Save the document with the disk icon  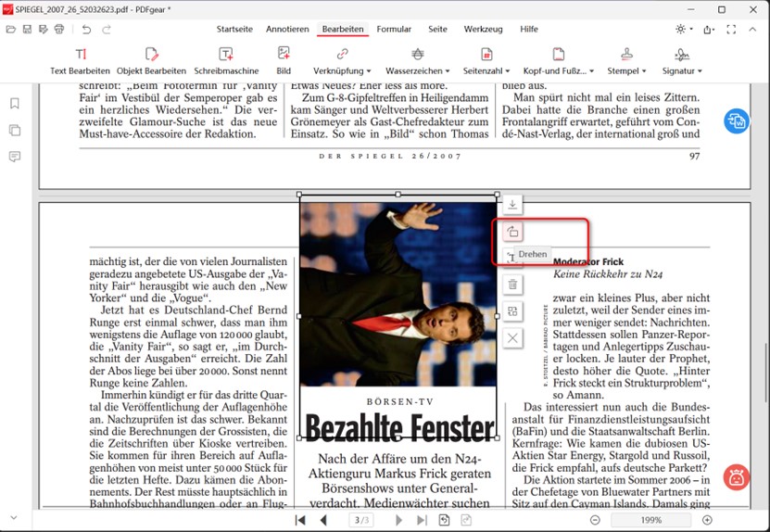click(x=27, y=30)
